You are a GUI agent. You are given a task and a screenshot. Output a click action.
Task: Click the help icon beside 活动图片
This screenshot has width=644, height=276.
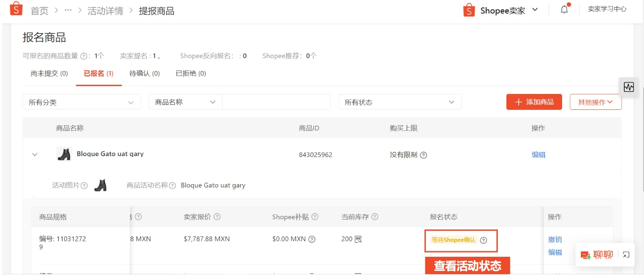pyautogui.click(x=84, y=185)
